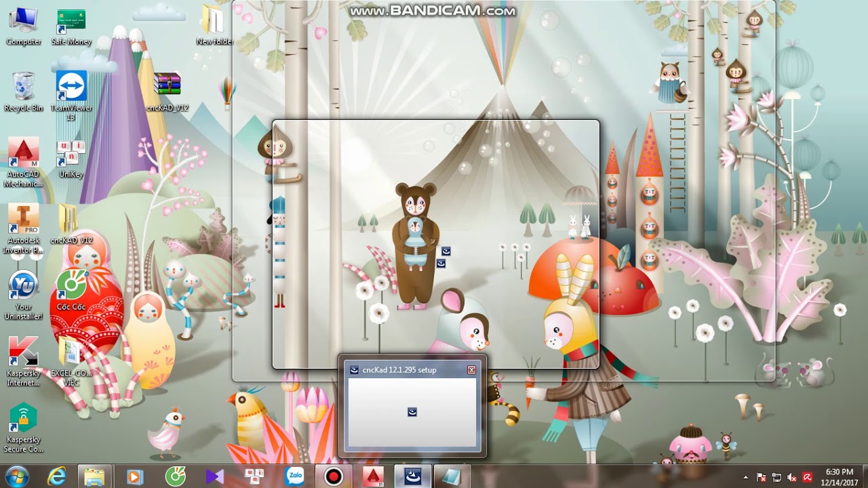Open the New folder icon
The width and height of the screenshot is (868, 488).
[215, 25]
